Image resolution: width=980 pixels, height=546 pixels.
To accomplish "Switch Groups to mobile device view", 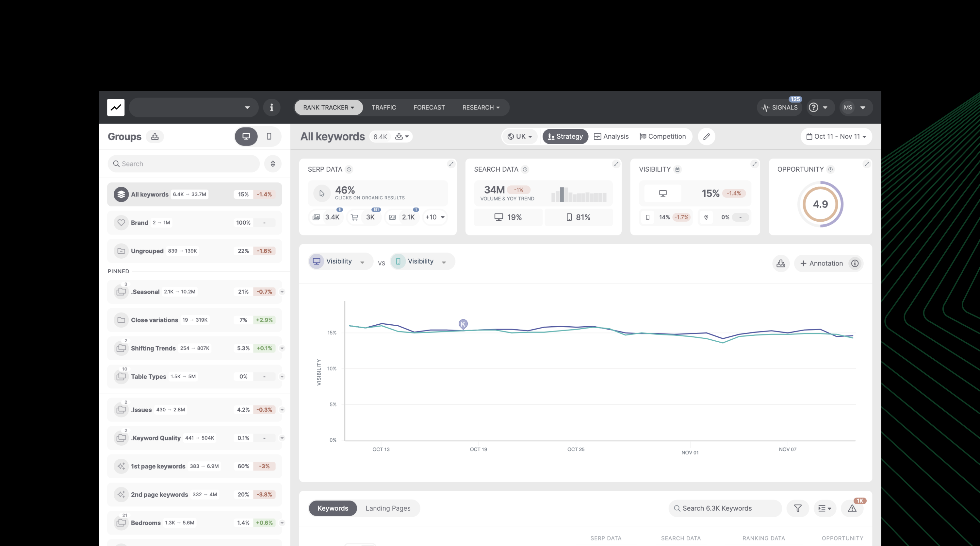I will click(x=269, y=136).
